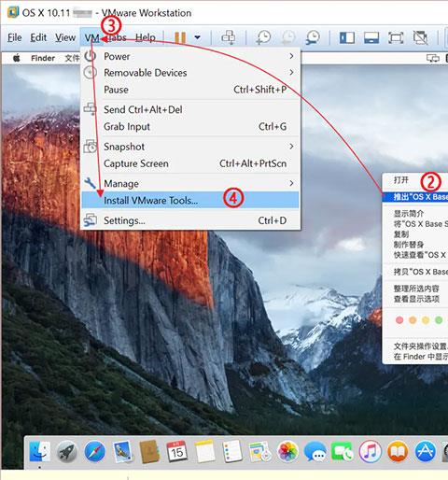Click the settings icon beside Settings...
This screenshot has height=480, width=448.
pos(91,220)
